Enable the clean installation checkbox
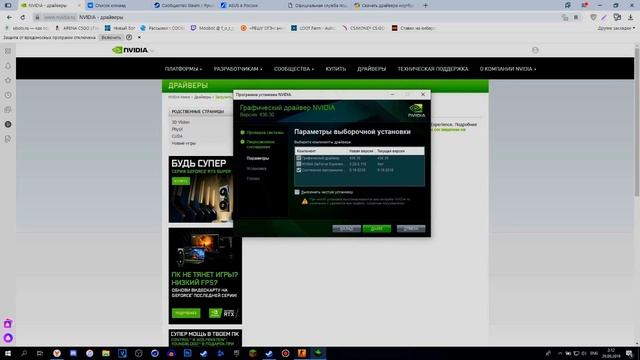 (x=297, y=192)
